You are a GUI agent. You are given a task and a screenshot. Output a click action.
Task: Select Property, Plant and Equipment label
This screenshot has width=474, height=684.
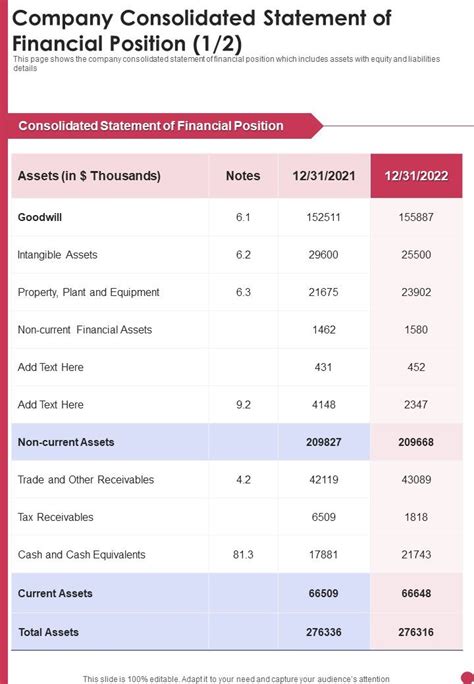(x=89, y=292)
